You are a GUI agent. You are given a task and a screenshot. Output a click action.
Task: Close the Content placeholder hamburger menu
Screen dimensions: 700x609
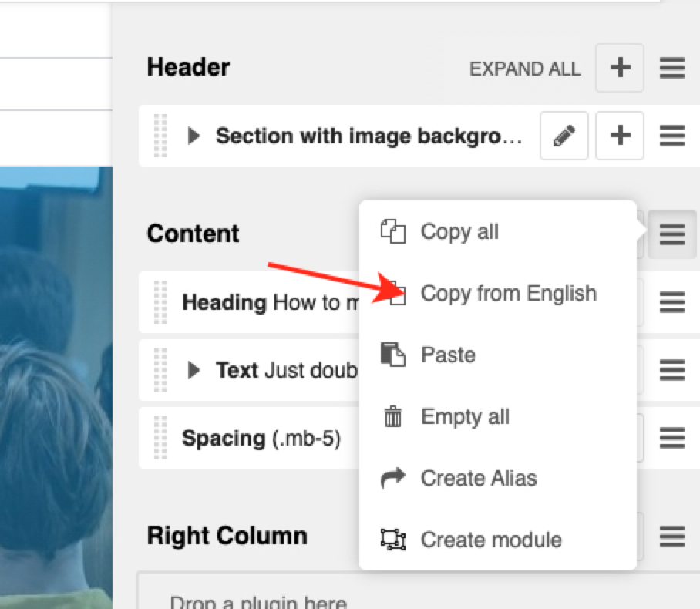(x=672, y=234)
